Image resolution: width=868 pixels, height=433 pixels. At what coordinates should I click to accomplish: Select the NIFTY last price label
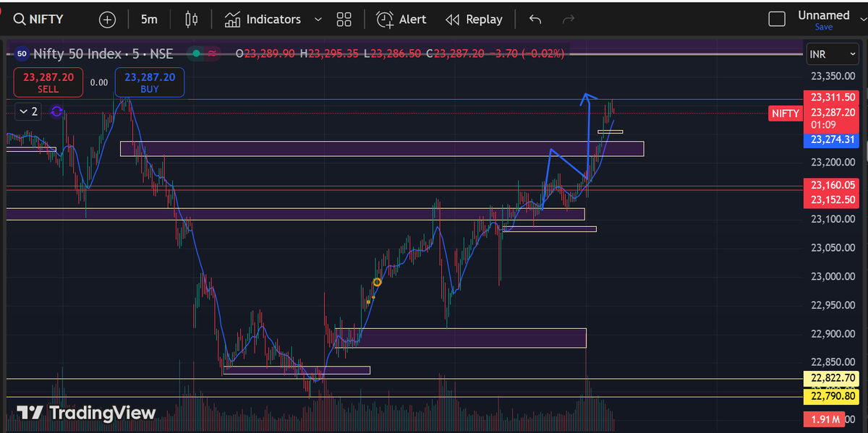(786, 113)
